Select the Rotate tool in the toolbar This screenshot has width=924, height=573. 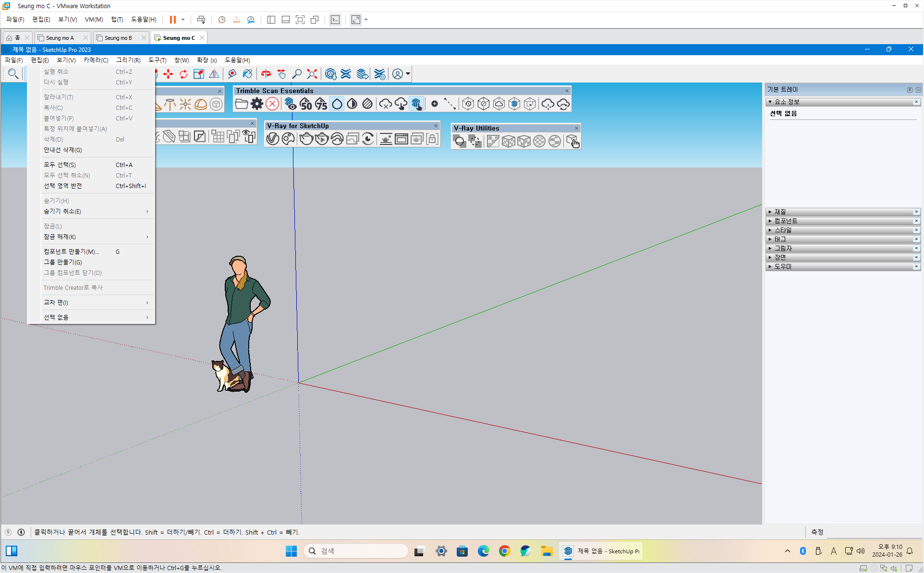183,74
